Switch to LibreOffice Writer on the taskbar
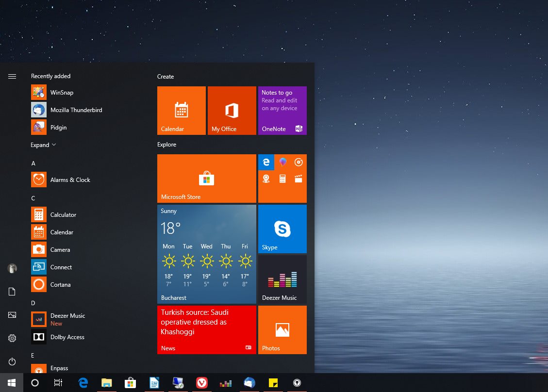The image size is (548, 392). coord(154,383)
